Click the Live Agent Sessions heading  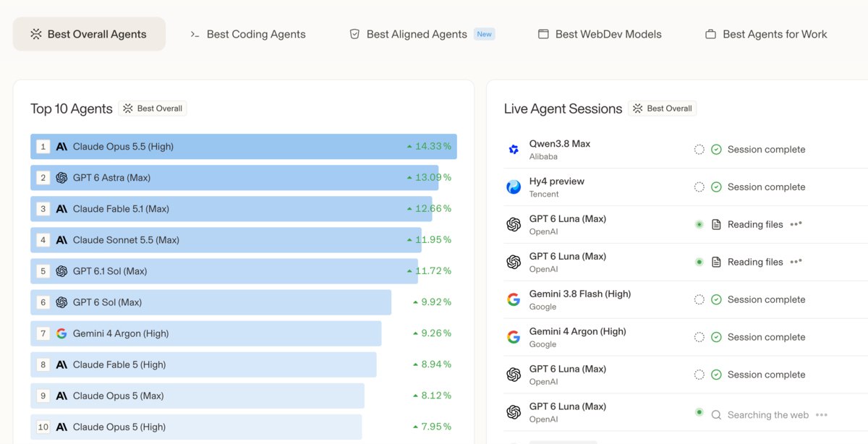pos(563,108)
